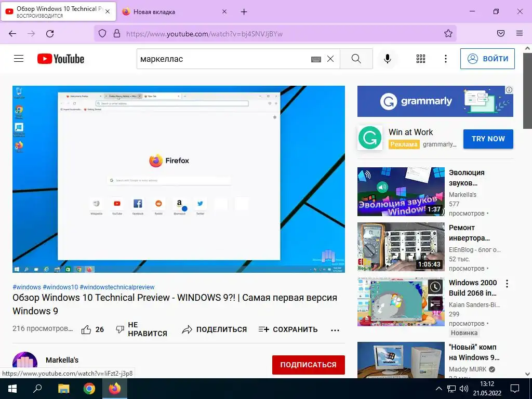This screenshot has height=399, width=532.
Task: Show site security padlock info
Action: pos(117,34)
